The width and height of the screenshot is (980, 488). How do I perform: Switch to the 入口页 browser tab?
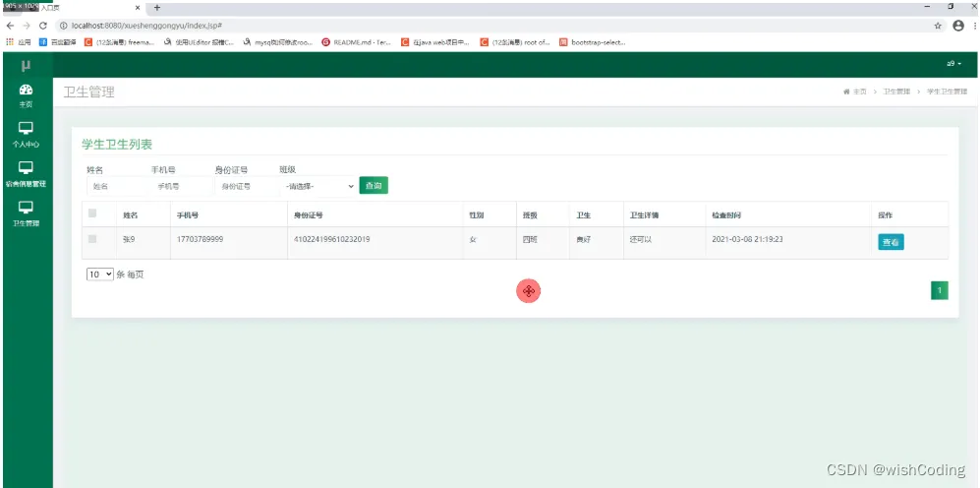[74, 8]
